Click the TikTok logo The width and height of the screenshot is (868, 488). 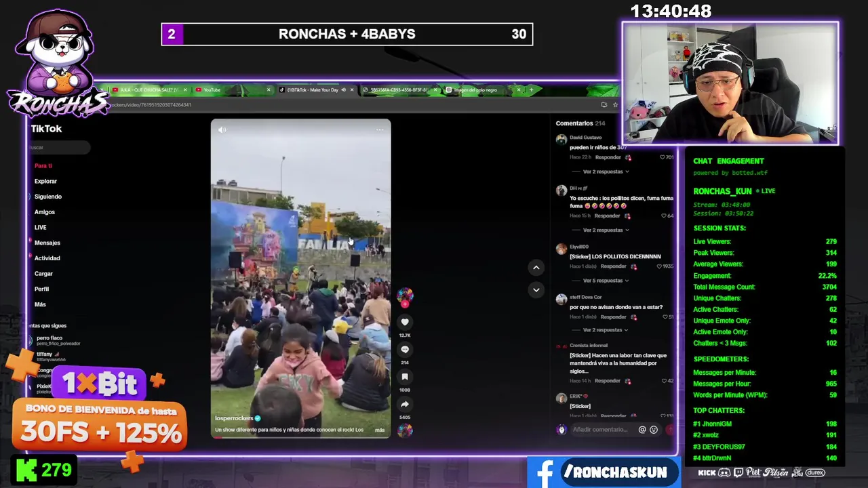pos(46,129)
